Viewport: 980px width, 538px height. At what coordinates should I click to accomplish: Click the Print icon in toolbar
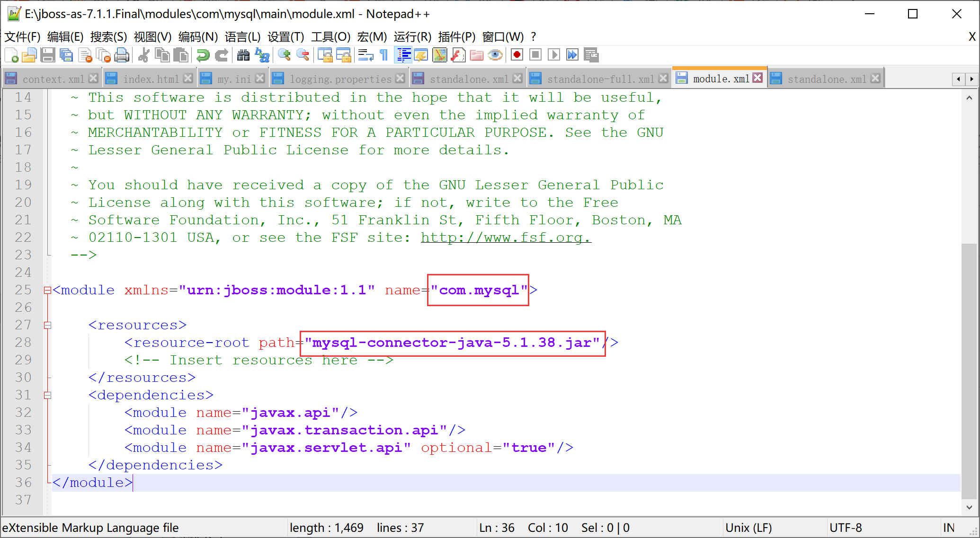122,55
